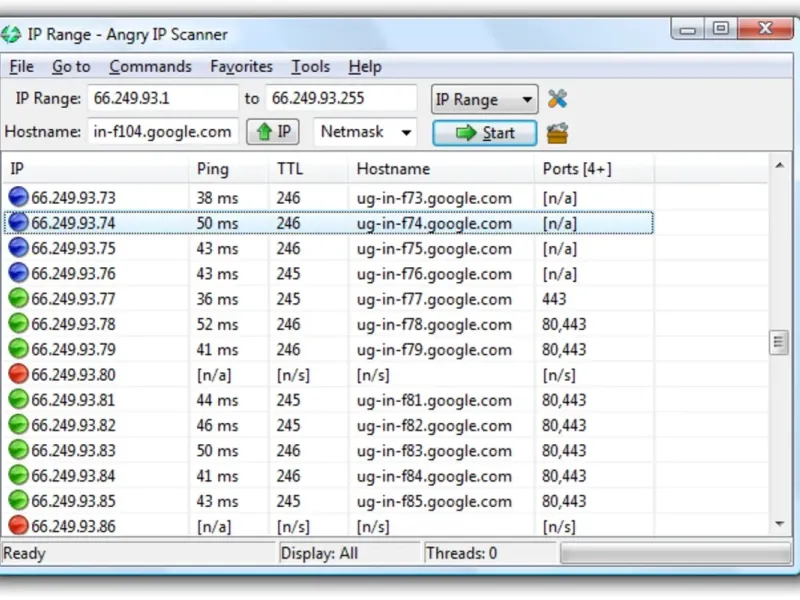Select red status icon for 66.249.93.86

tap(18, 526)
